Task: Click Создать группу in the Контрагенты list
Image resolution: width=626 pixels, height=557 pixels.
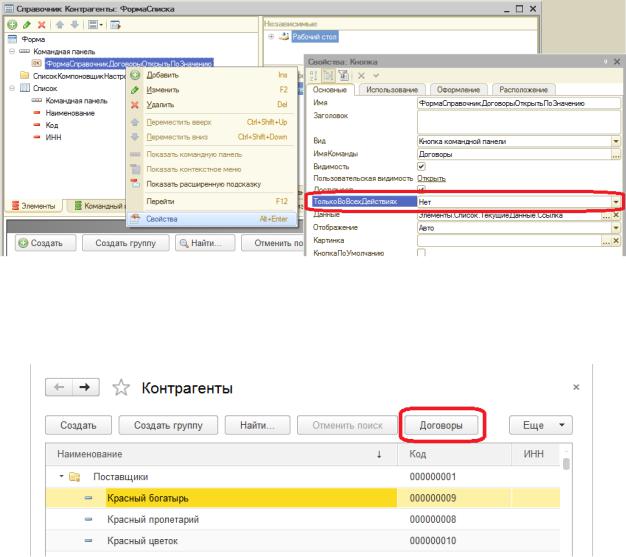Action: (x=168, y=425)
